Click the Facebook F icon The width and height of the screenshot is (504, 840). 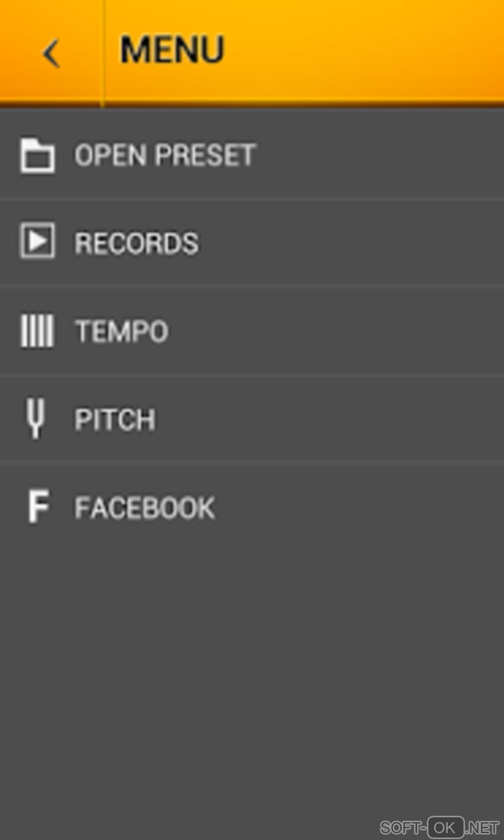coord(38,506)
